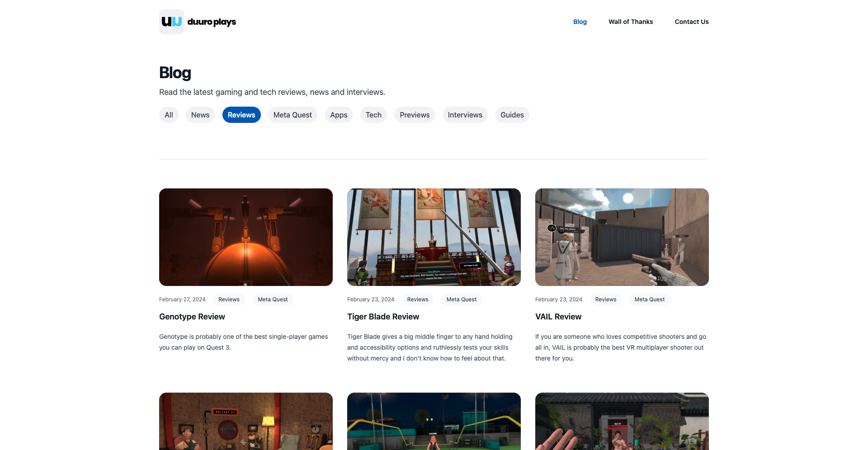
Task: Show Interviews posts
Action: tap(465, 115)
